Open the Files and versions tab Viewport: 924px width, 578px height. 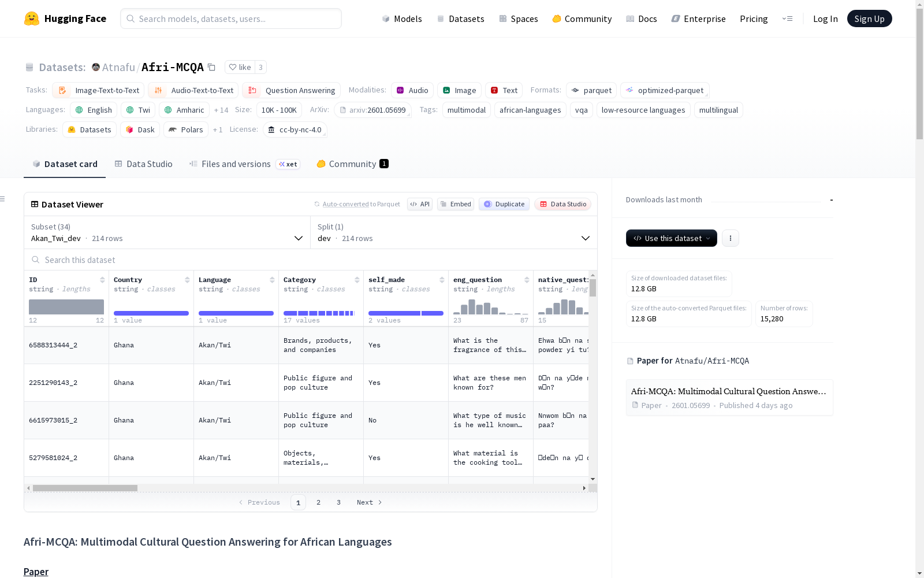(x=244, y=164)
